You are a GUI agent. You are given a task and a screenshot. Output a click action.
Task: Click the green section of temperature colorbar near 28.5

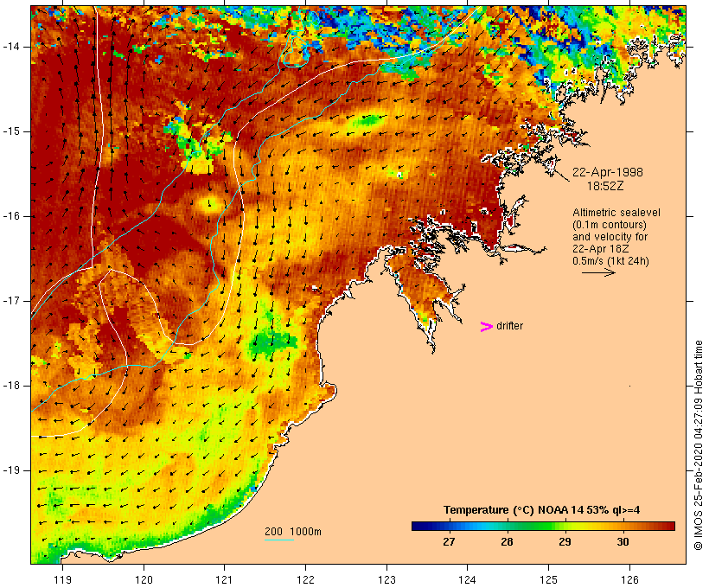click(536, 526)
